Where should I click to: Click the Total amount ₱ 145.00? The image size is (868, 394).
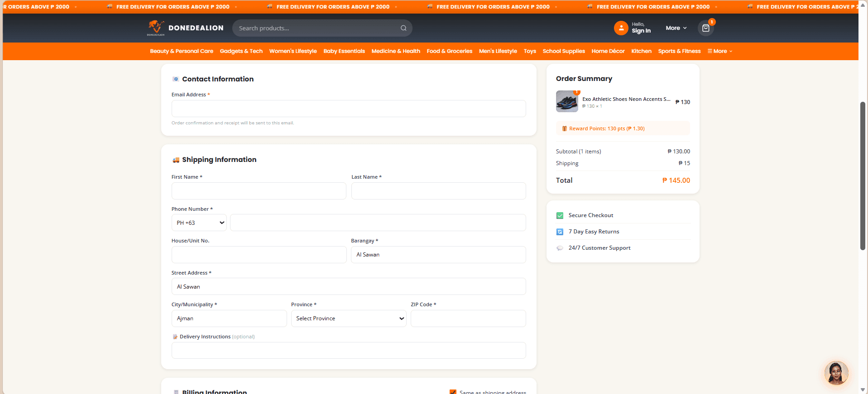[x=676, y=180]
